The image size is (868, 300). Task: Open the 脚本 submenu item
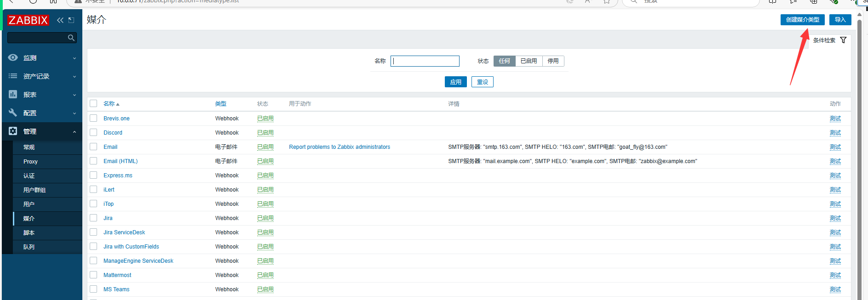(x=48, y=232)
